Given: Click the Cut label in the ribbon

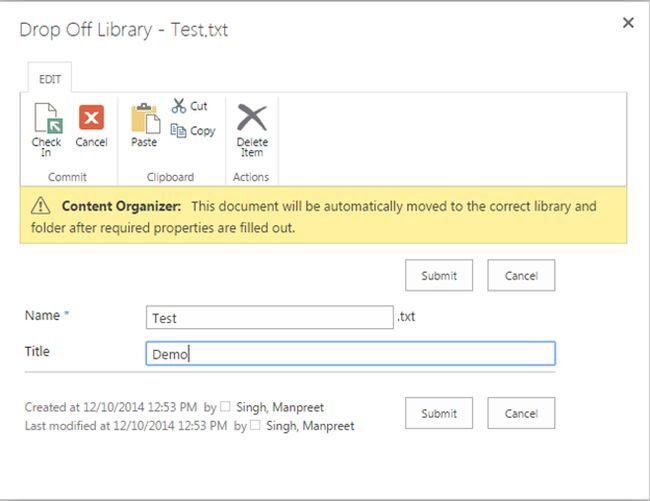Looking at the screenshot, I should click(199, 105).
